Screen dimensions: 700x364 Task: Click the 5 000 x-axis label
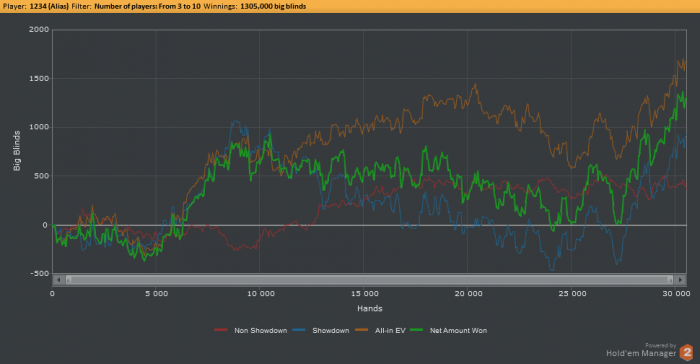click(156, 293)
